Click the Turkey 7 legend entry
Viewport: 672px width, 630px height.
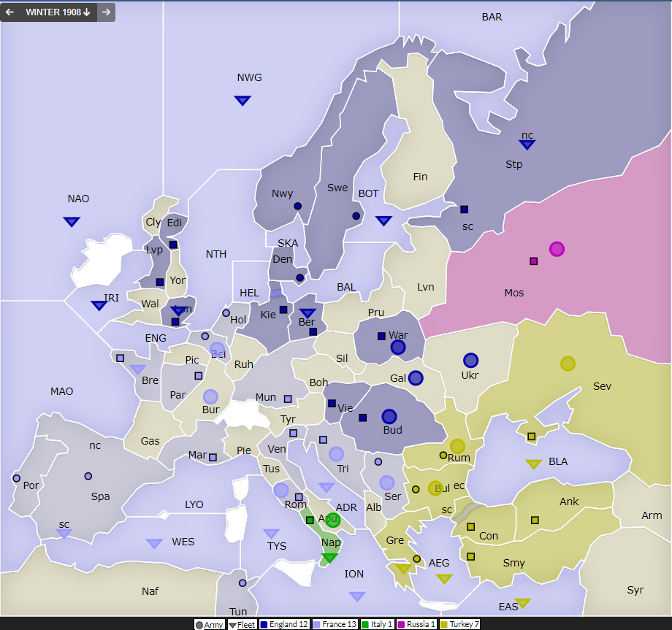(459, 624)
